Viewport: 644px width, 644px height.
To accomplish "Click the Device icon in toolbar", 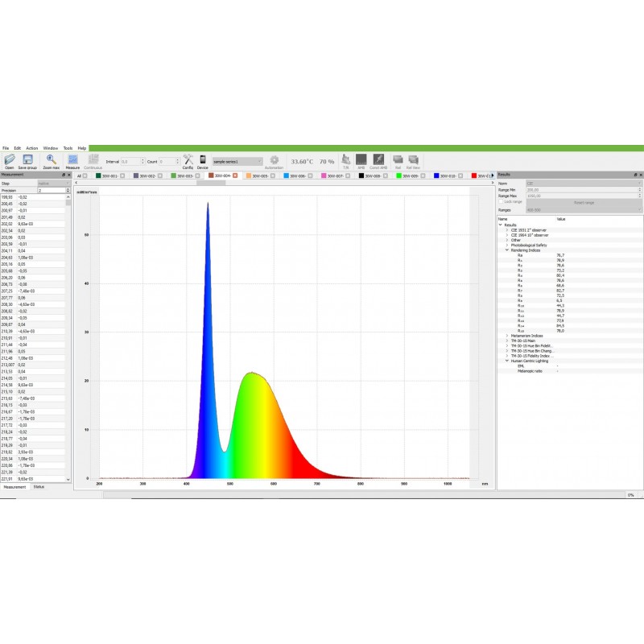I will 203,160.
